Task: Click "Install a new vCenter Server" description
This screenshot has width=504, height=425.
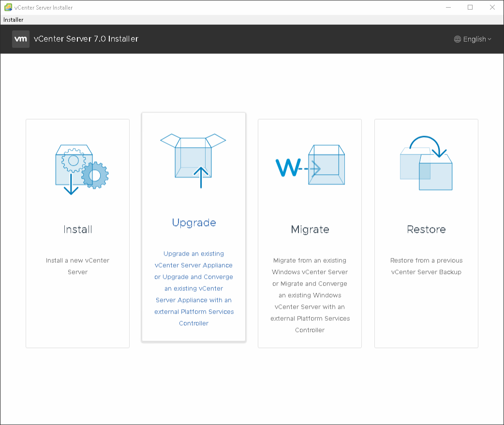Action: point(78,266)
